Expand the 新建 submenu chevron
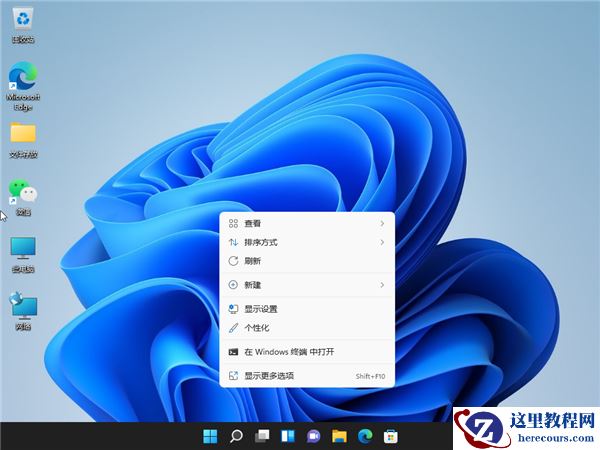 point(382,285)
